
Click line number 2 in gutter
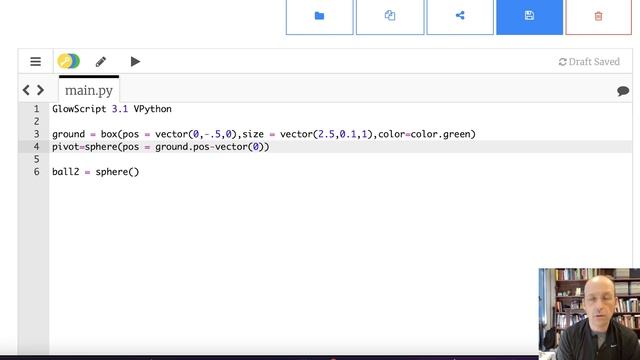36,121
